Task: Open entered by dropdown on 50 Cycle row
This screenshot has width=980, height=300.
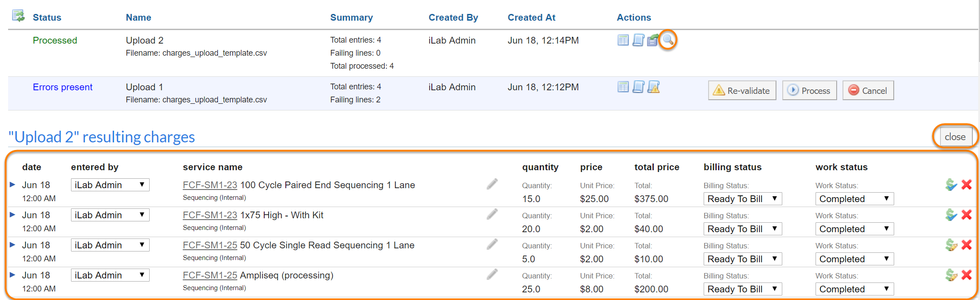Action: 110,245
